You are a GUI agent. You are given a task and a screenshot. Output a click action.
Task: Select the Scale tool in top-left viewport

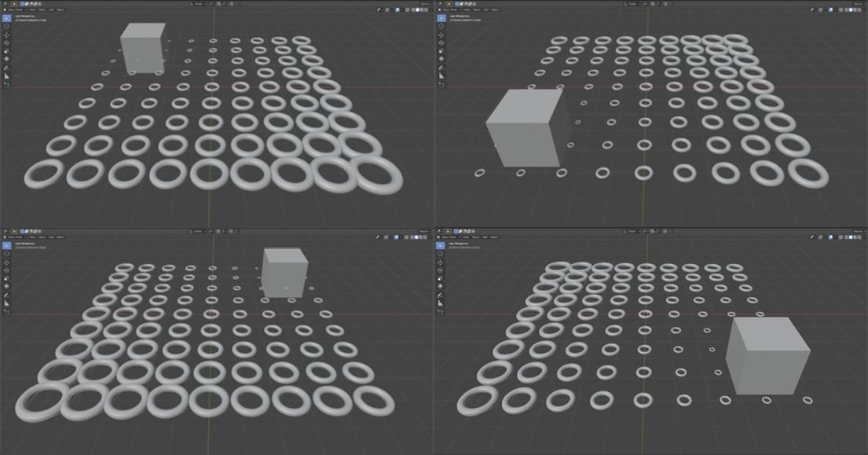(6, 51)
